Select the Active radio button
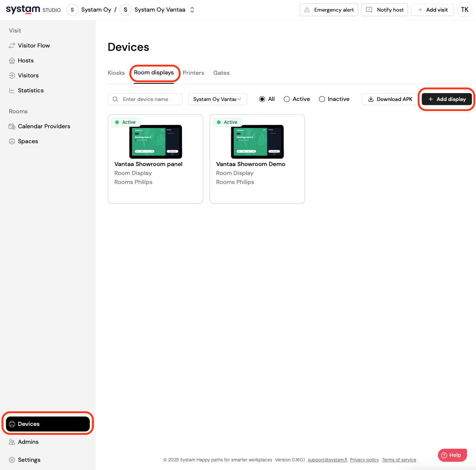476x470 pixels. (287, 99)
